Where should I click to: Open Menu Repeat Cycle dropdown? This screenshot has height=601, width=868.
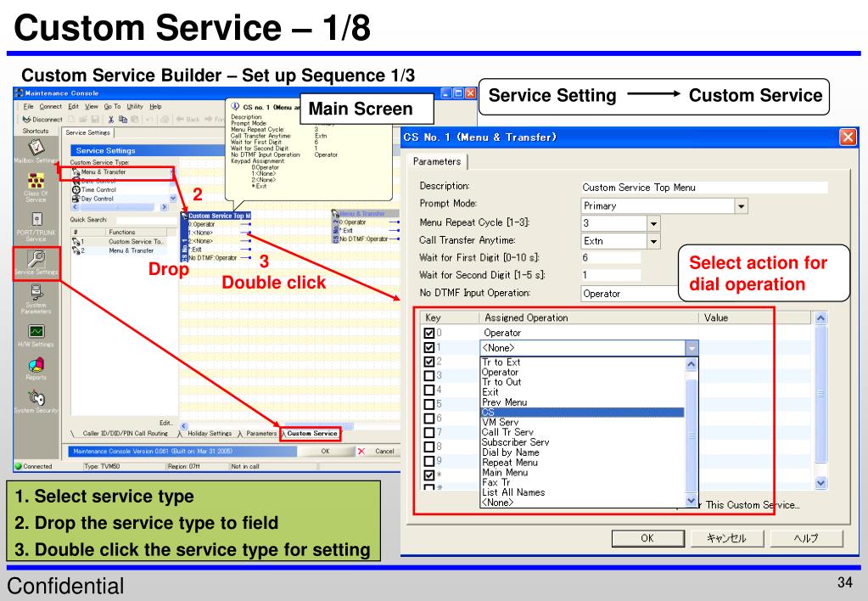pyautogui.click(x=653, y=224)
